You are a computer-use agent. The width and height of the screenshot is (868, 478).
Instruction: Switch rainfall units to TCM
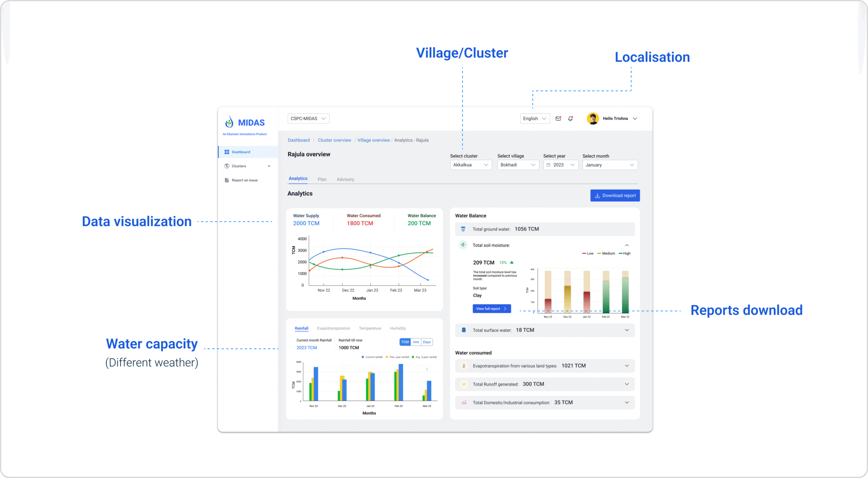pos(405,342)
